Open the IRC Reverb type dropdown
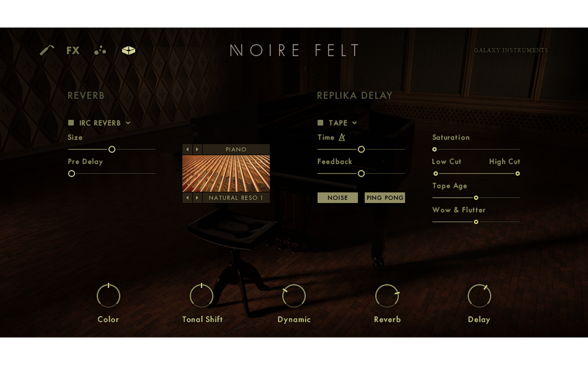 [x=105, y=123]
